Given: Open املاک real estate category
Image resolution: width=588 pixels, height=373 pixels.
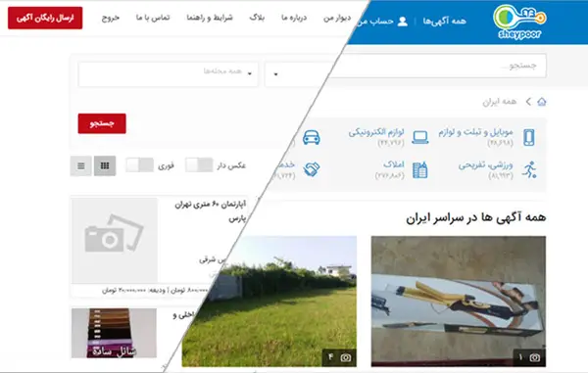Looking at the screenshot, I should pos(394,164).
